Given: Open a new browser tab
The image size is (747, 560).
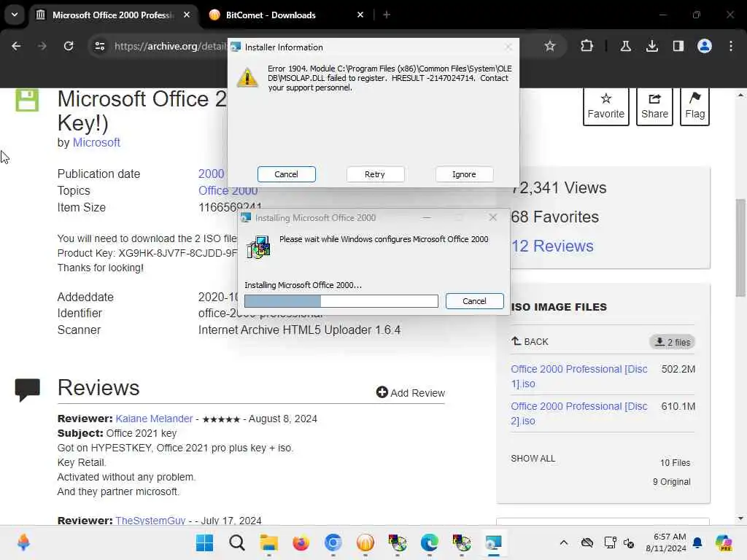Looking at the screenshot, I should [387, 15].
